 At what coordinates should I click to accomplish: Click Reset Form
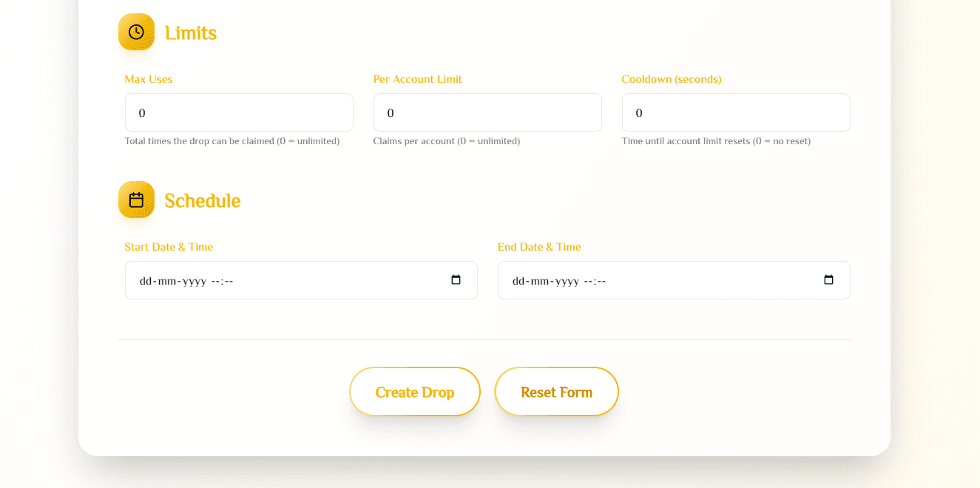click(x=556, y=391)
